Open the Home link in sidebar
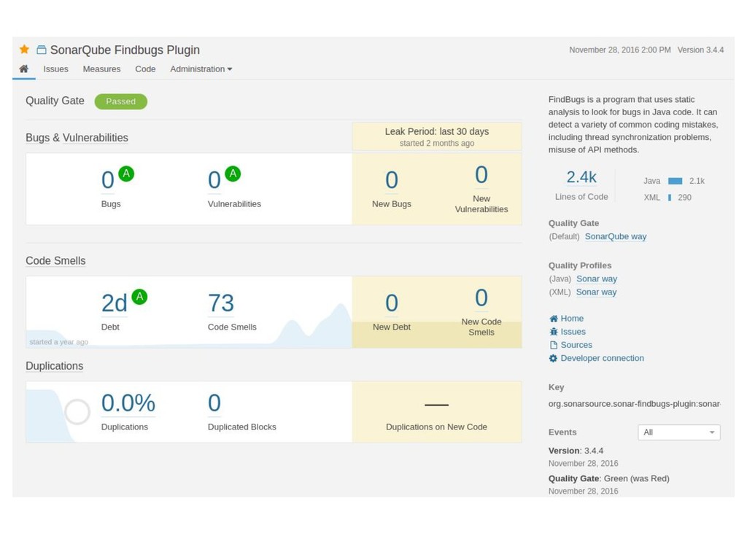Screen dimensions: 747x560 click(572, 318)
